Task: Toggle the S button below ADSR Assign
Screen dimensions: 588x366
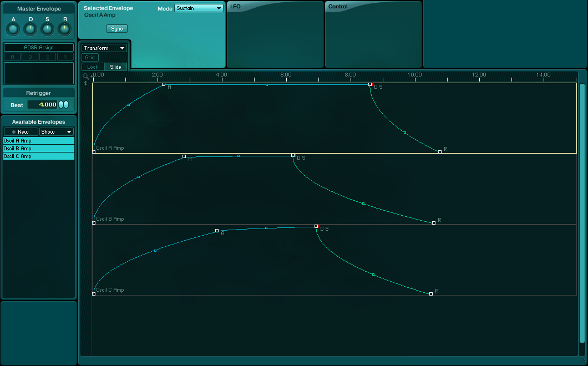Action: [x=48, y=57]
